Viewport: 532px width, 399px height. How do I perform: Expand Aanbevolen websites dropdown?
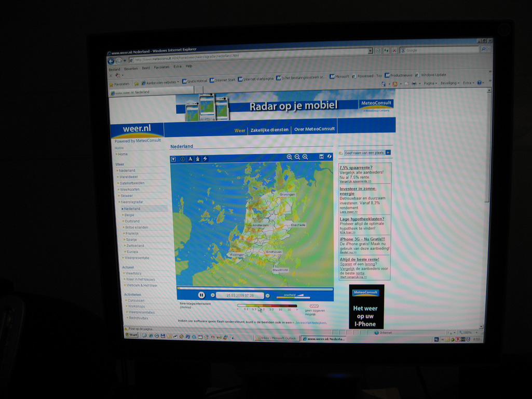pos(160,83)
